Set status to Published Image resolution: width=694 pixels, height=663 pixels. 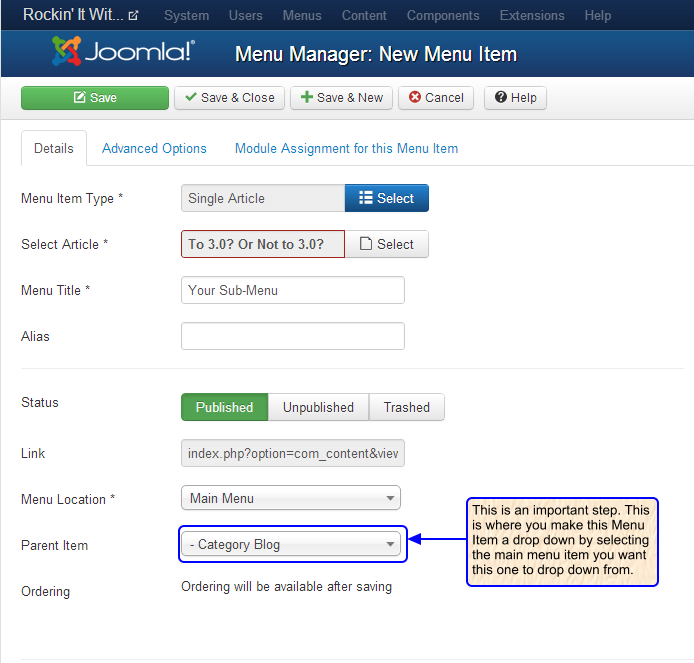224,407
